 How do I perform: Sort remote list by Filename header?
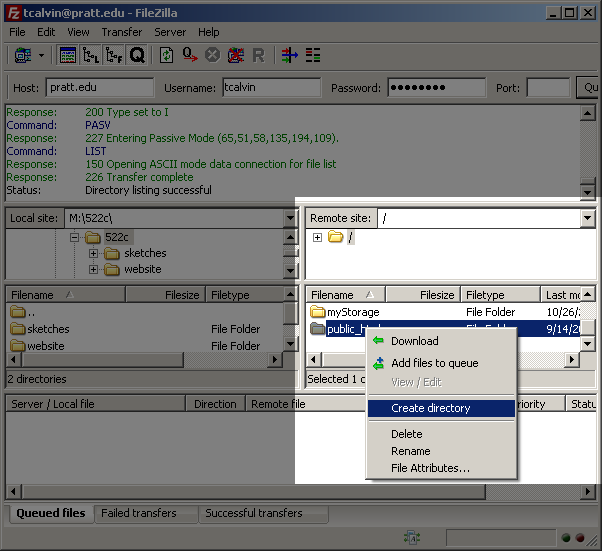pyautogui.click(x=346, y=295)
